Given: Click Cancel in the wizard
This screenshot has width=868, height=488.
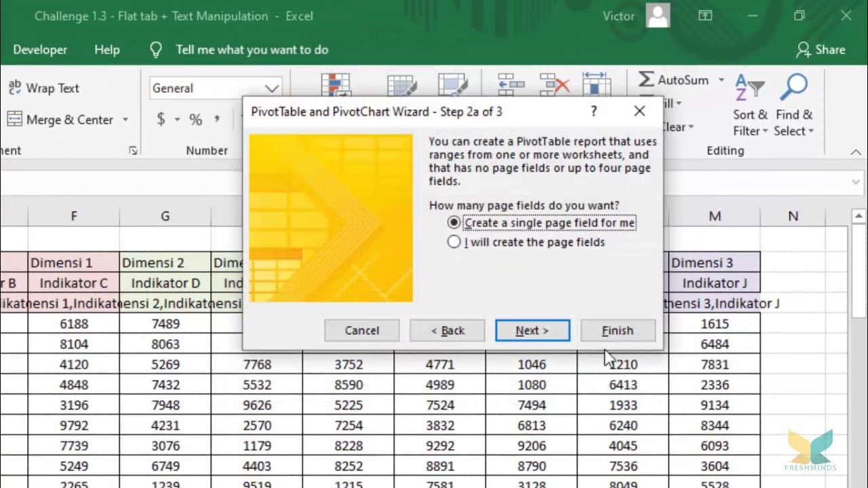Looking at the screenshot, I should tap(362, 330).
